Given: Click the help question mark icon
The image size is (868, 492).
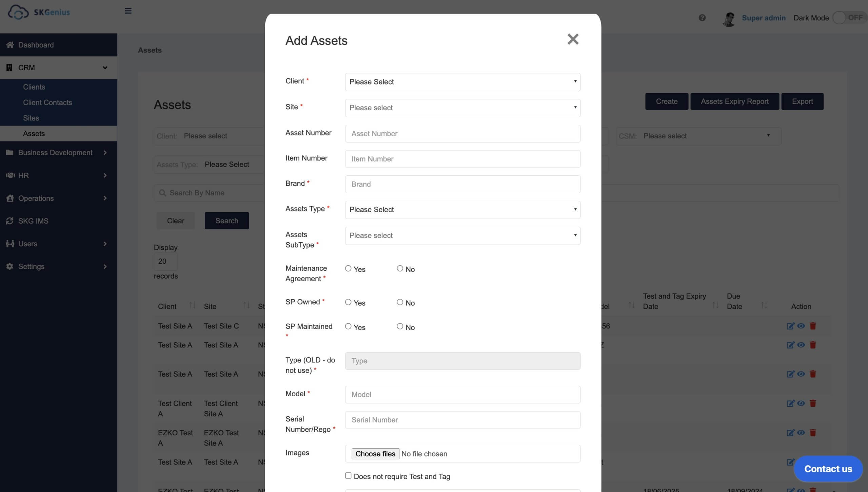Looking at the screenshot, I should [x=702, y=18].
